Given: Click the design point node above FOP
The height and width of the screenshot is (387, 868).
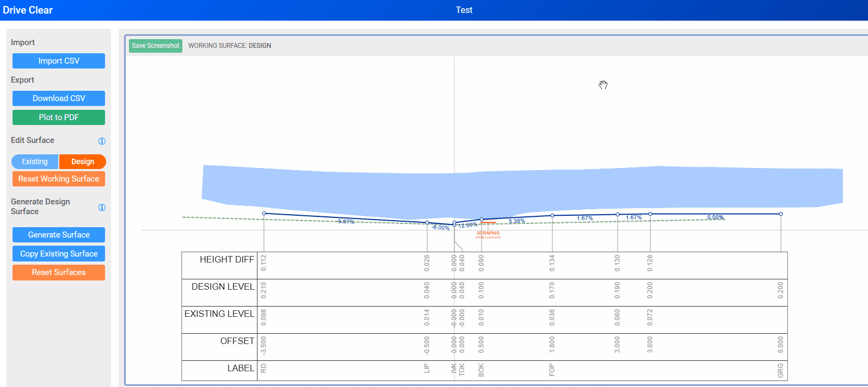Looking at the screenshot, I should pyautogui.click(x=552, y=215).
